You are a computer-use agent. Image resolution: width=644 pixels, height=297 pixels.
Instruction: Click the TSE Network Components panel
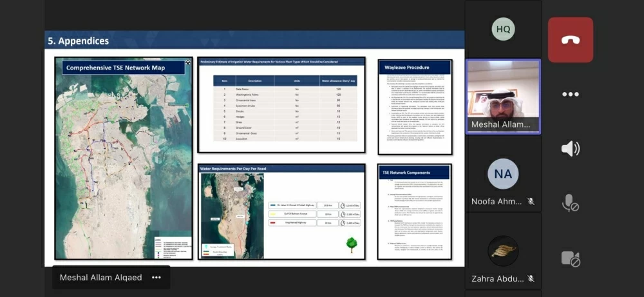coord(415,211)
